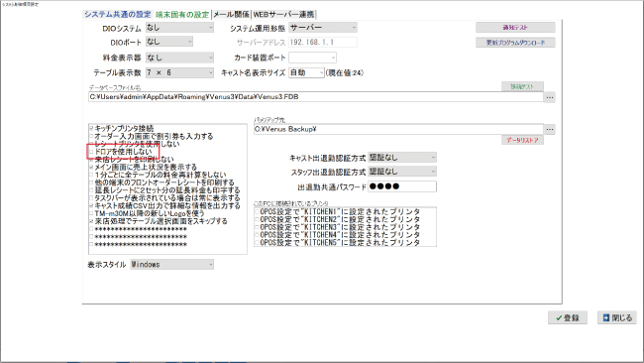Enable 1分ごとに全テーブルの料金再計算をしない
Image resolution: width=644 pixels, height=363 pixels.
pos(91,175)
